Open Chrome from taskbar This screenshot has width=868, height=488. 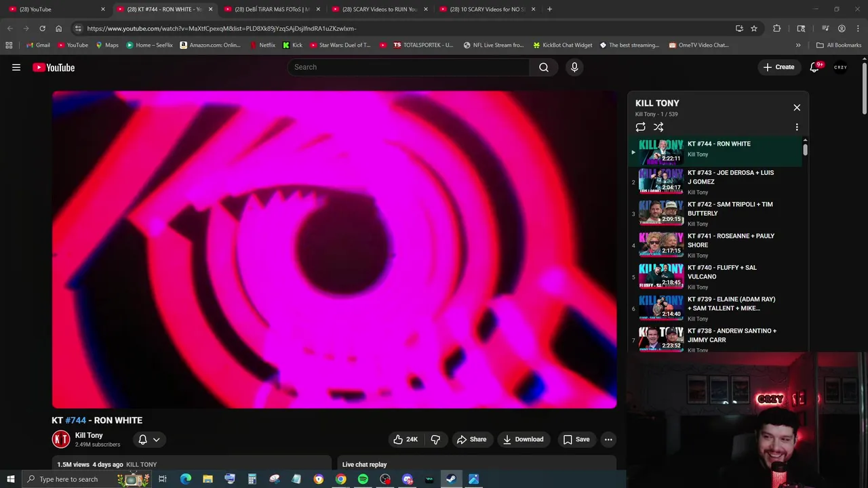(x=340, y=479)
